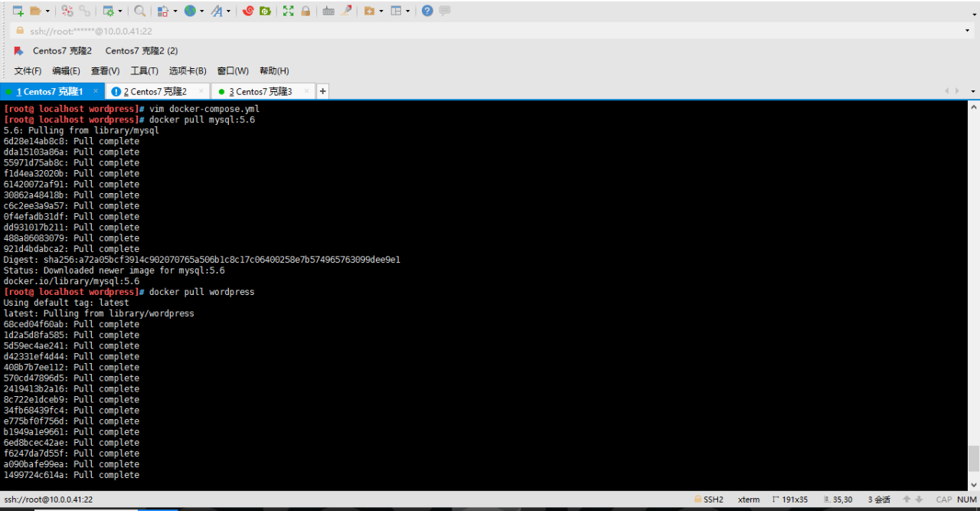Image resolution: width=980 pixels, height=511 pixels.
Task: Click the New Session toolbar icon
Action: (18, 11)
